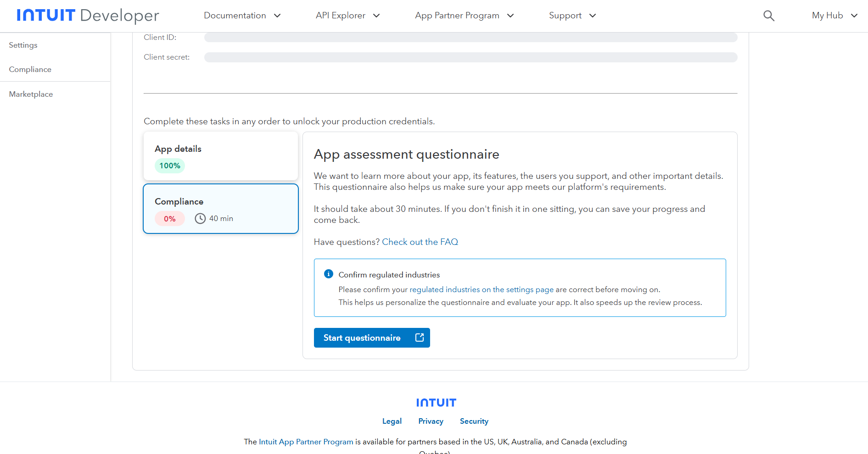
Task: Open Marketplace in the sidebar
Action: [31, 94]
